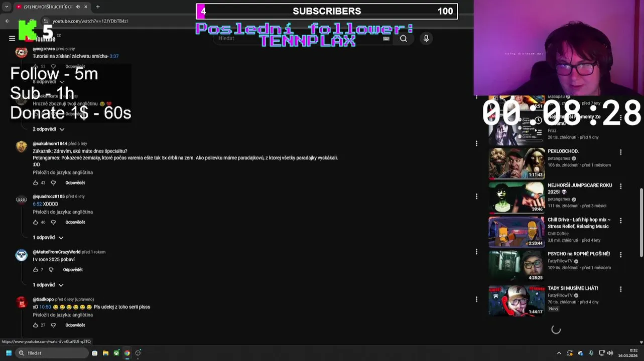Open the three-dot menu for NEJHORŠÍ JUMPSCARE ROKU 2025!

(x=620, y=186)
